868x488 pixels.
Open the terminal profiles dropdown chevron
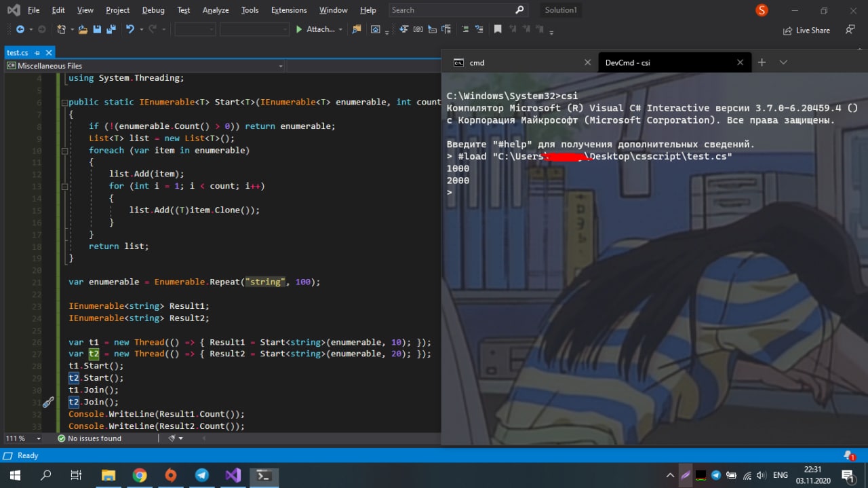click(x=784, y=62)
